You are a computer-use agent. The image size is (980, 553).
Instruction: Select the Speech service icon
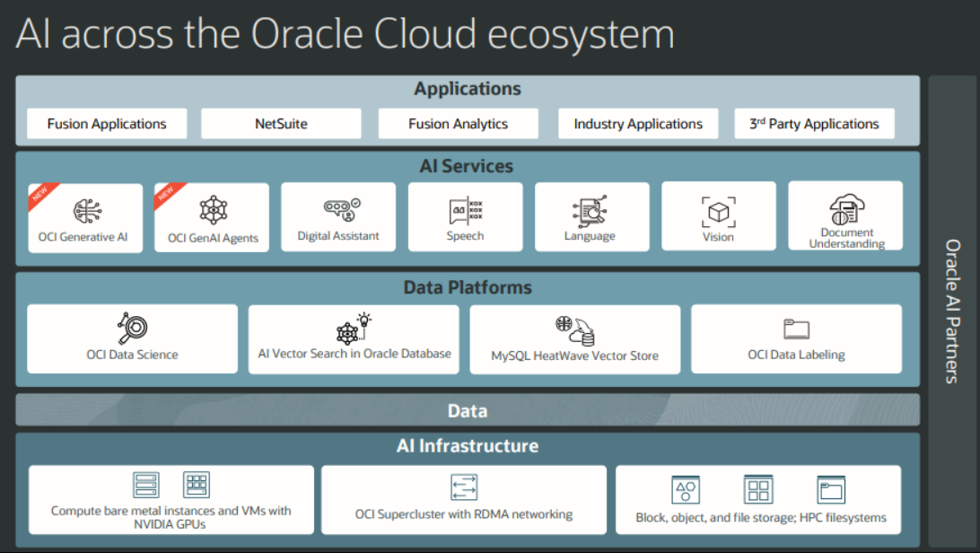point(465,211)
